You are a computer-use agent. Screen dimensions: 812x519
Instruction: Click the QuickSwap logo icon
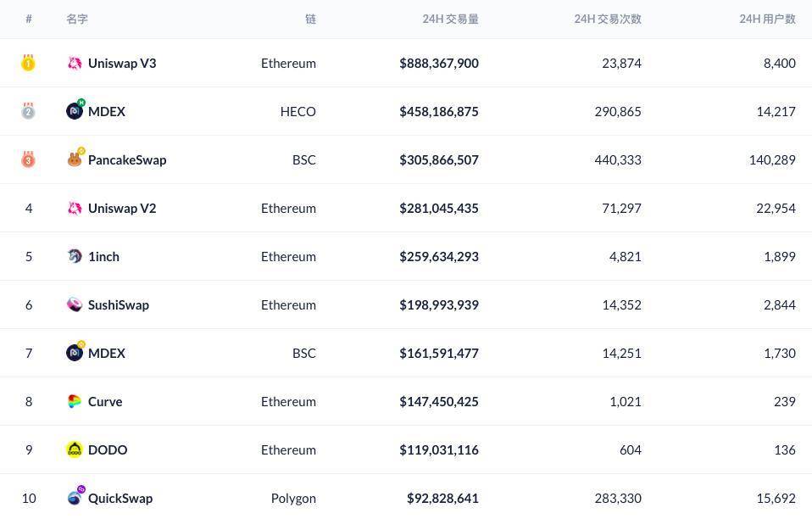[x=75, y=498]
